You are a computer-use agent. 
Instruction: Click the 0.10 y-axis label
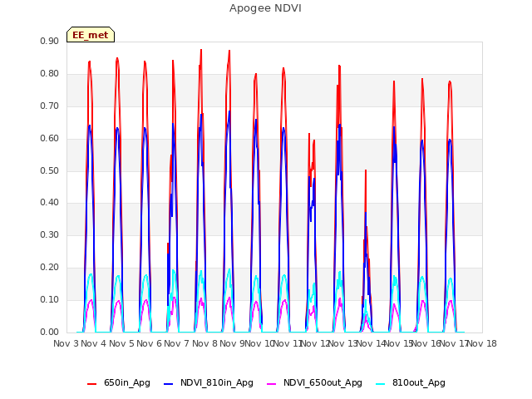tap(50, 299)
